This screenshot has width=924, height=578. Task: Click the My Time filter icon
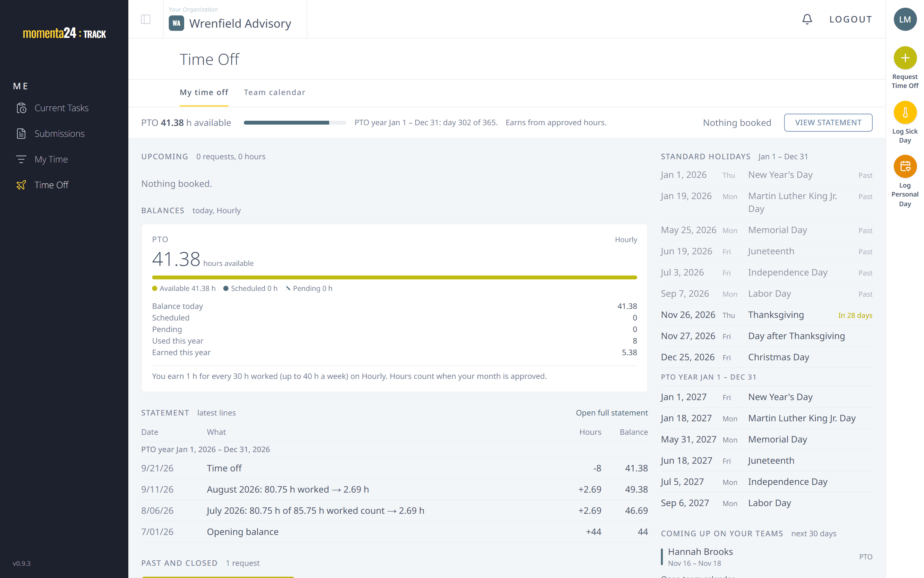tap(21, 159)
